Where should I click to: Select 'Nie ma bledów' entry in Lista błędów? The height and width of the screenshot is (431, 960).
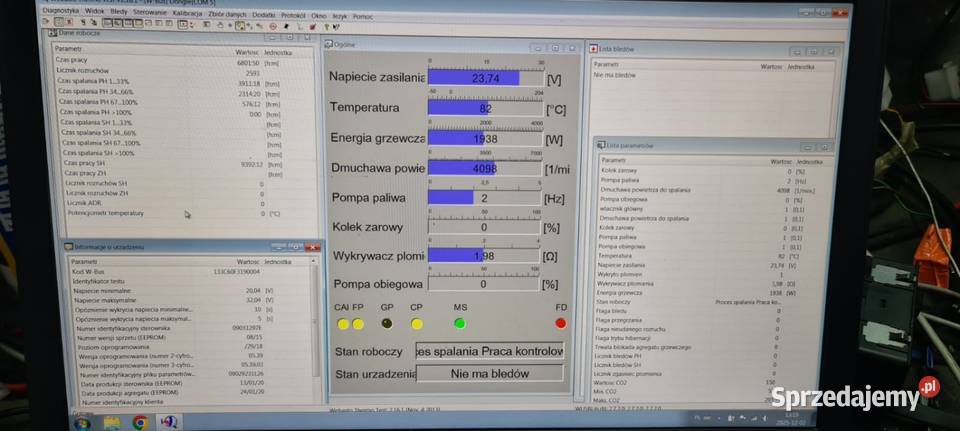click(x=615, y=75)
